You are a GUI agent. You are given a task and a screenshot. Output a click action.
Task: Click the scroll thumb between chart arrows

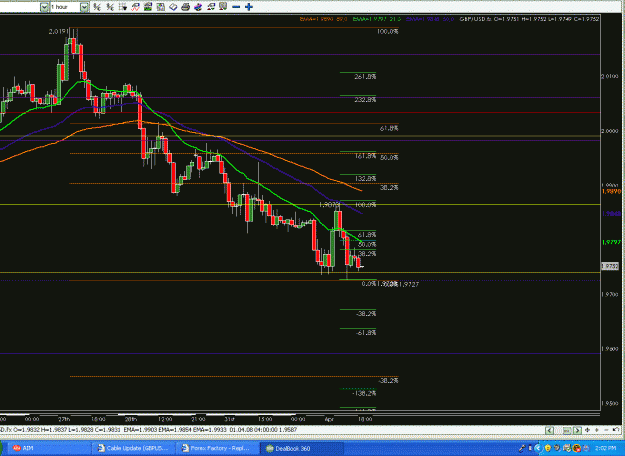(567, 430)
